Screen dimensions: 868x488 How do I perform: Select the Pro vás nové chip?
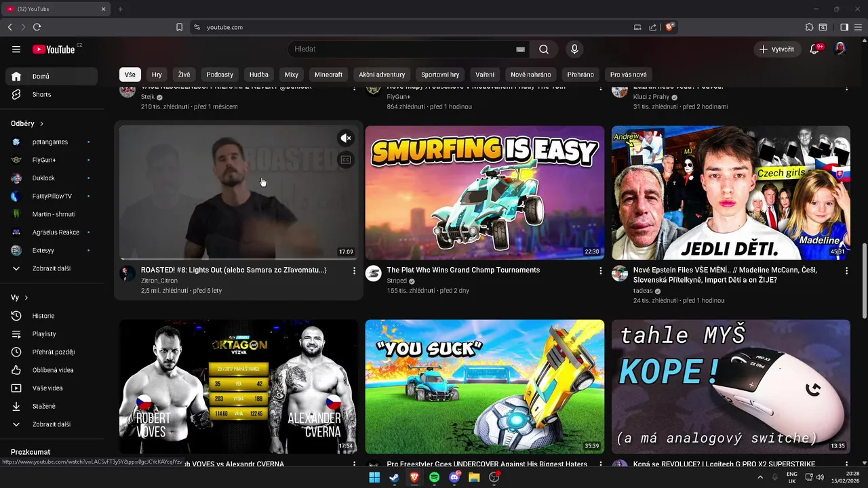[x=629, y=75]
